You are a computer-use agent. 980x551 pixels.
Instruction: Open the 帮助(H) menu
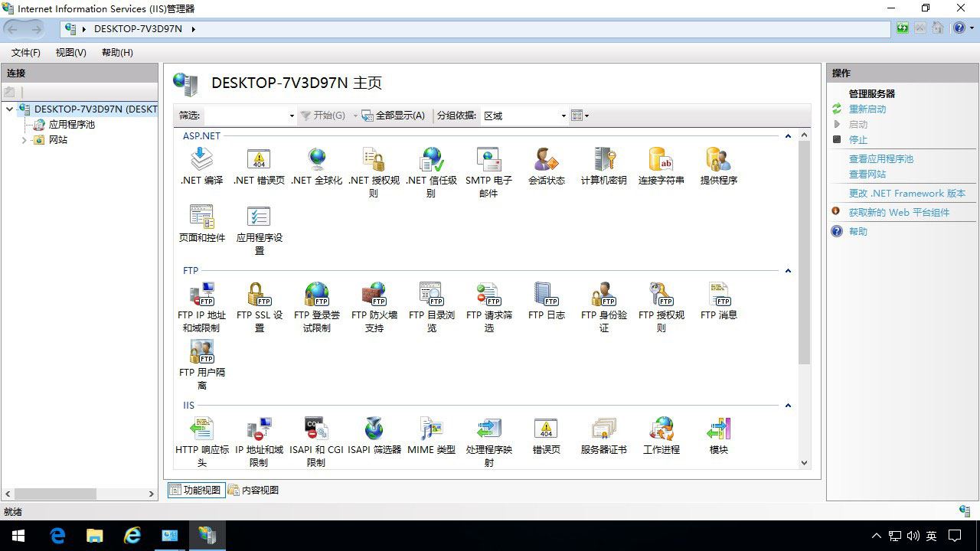117,53
